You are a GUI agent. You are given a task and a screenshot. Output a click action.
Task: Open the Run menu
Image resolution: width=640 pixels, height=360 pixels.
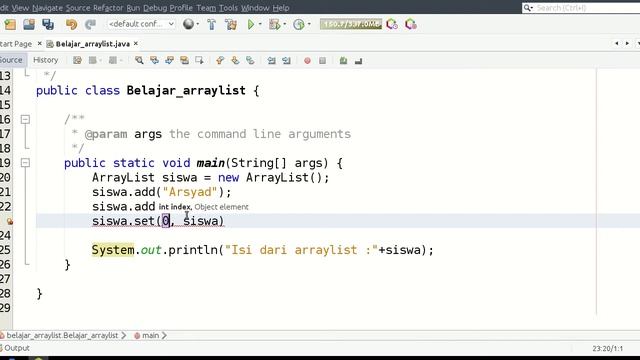[133, 8]
